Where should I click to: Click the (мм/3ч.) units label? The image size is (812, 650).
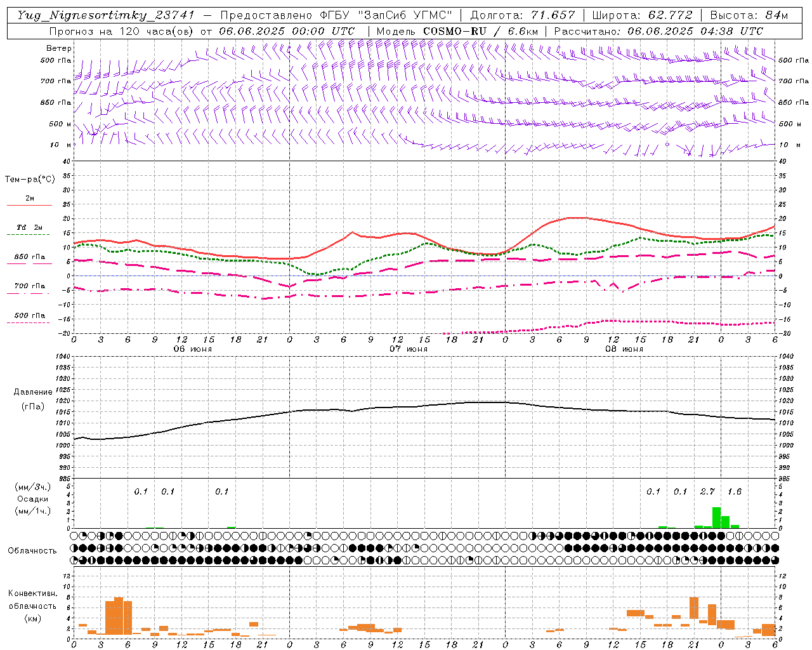(33, 487)
